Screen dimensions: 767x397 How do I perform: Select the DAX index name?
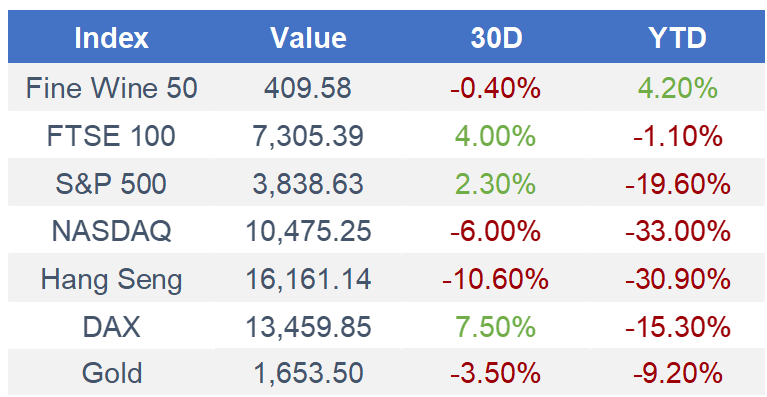pyautogui.click(x=112, y=327)
